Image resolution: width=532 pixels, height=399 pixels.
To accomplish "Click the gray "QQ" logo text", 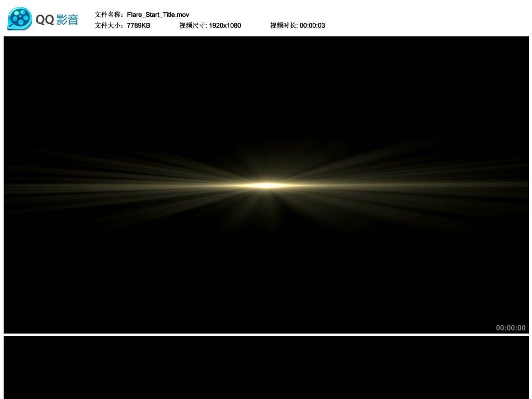I will point(45,20).
